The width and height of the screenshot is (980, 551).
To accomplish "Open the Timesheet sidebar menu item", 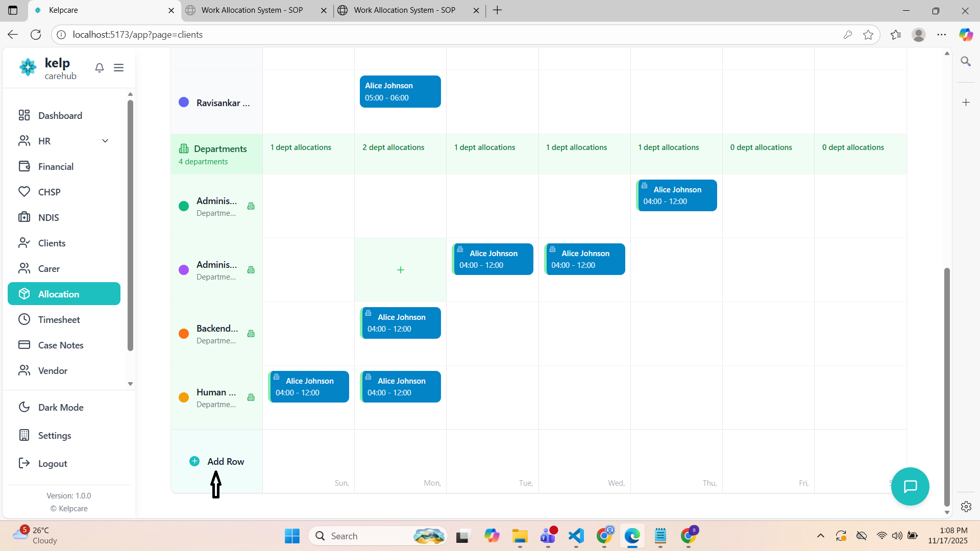I will click(59, 319).
